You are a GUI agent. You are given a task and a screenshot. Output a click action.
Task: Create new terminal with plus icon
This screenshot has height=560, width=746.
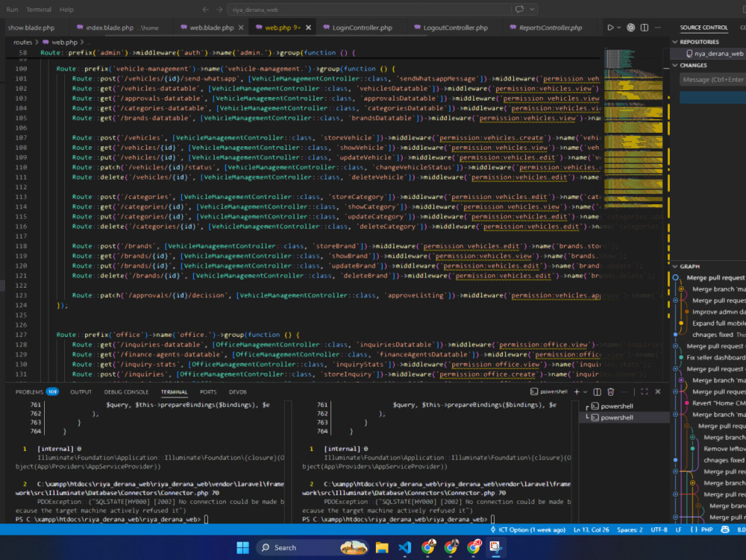coord(577,391)
